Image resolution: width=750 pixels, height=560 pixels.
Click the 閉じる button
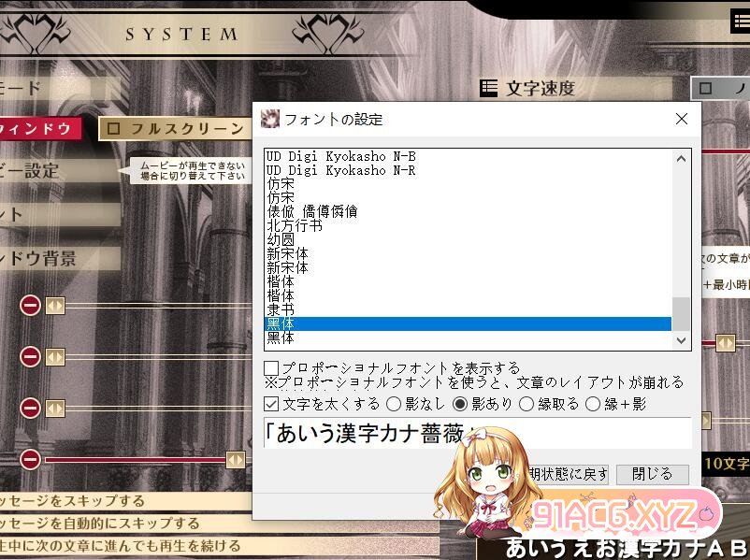[650, 474]
